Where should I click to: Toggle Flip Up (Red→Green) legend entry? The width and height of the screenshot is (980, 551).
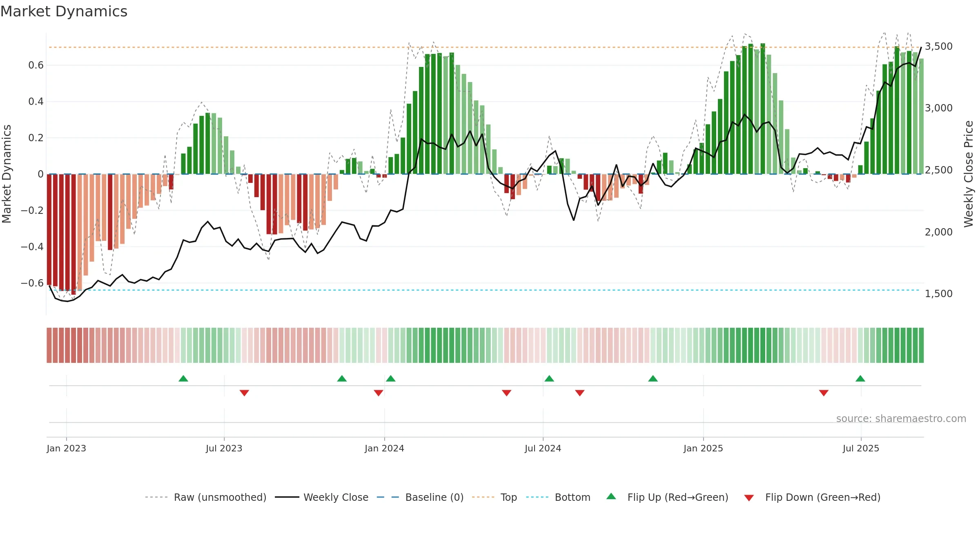pos(667,497)
